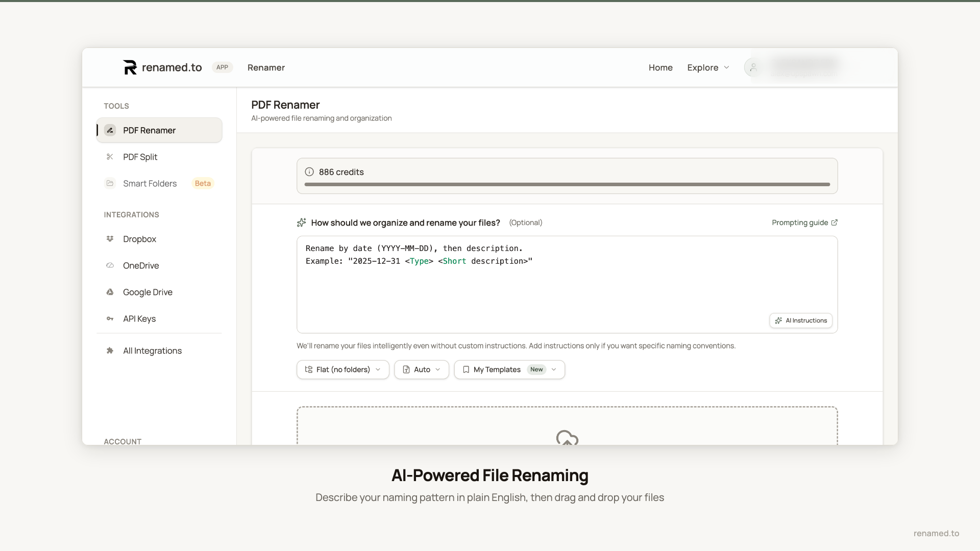Open the Flat (no folders) dropdown
This screenshot has height=551, width=980.
point(342,369)
